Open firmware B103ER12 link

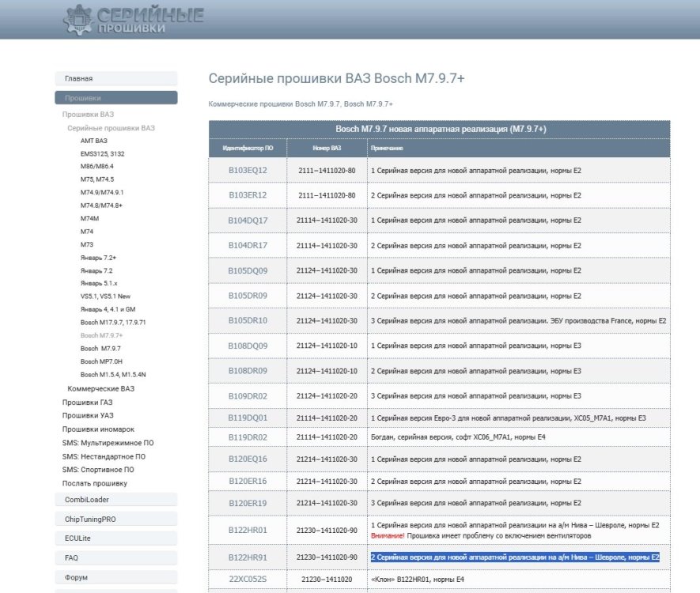click(x=248, y=195)
